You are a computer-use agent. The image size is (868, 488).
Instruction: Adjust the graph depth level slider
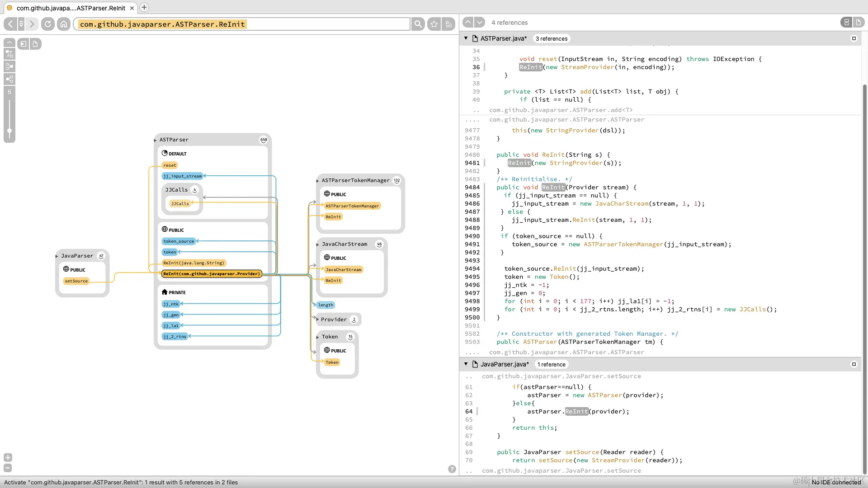click(x=9, y=131)
